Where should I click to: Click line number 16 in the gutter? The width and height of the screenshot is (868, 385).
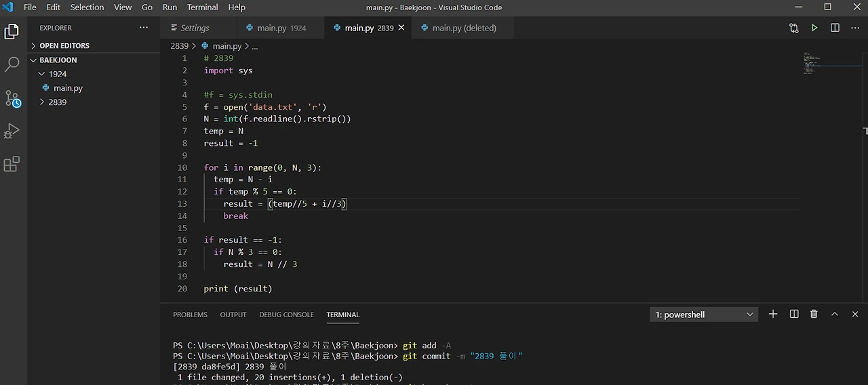coord(182,240)
